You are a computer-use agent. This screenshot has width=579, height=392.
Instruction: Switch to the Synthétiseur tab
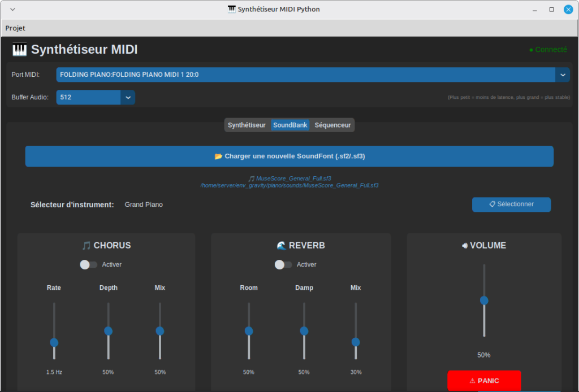point(247,125)
